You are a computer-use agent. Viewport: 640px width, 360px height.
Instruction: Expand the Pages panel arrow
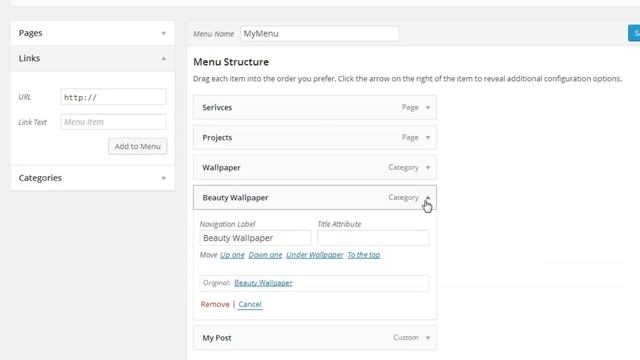[x=163, y=33]
